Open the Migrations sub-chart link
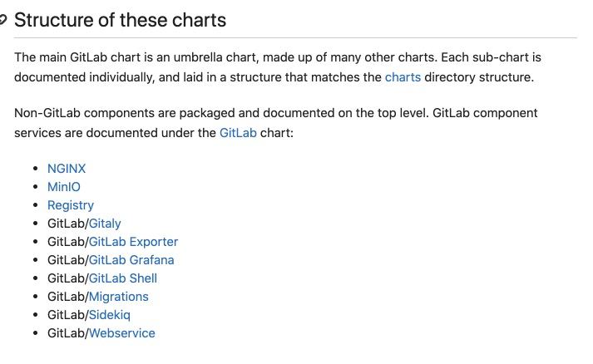The width and height of the screenshot is (593, 364). (x=118, y=297)
